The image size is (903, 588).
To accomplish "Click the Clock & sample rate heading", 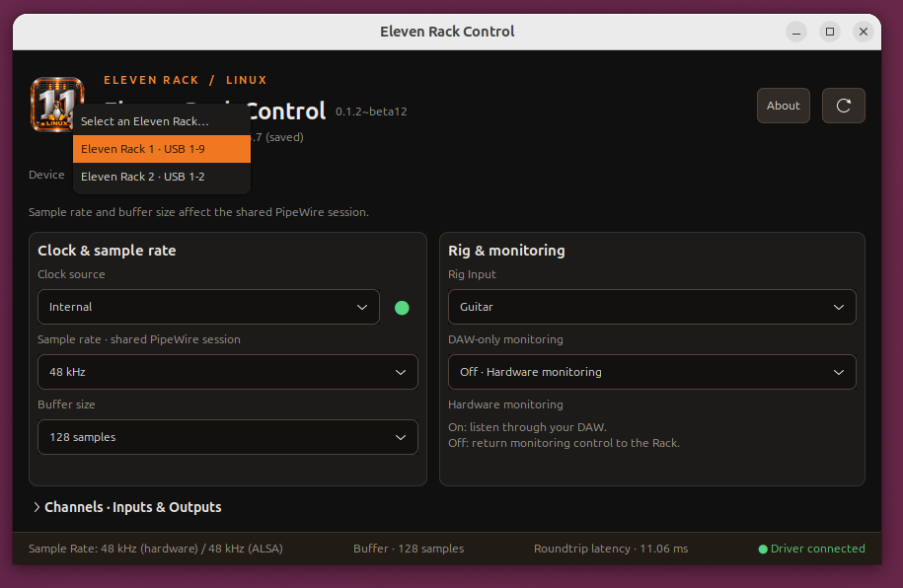I will [x=107, y=251].
